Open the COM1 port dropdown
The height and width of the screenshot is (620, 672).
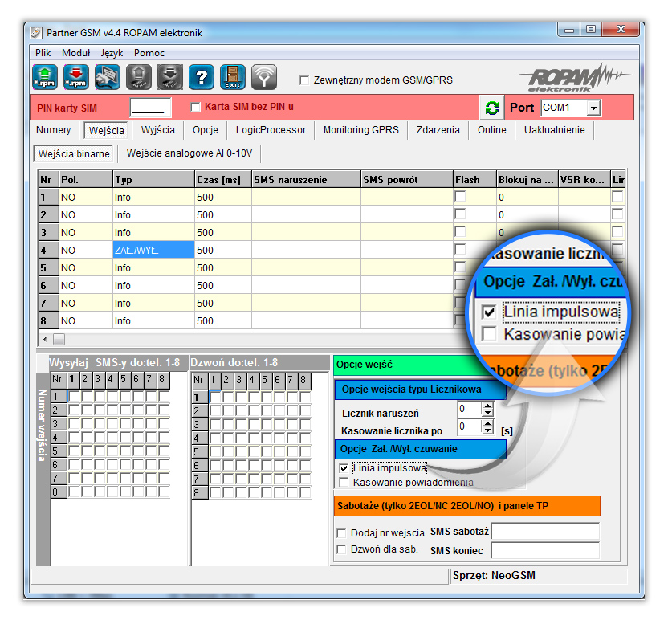pos(593,108)
